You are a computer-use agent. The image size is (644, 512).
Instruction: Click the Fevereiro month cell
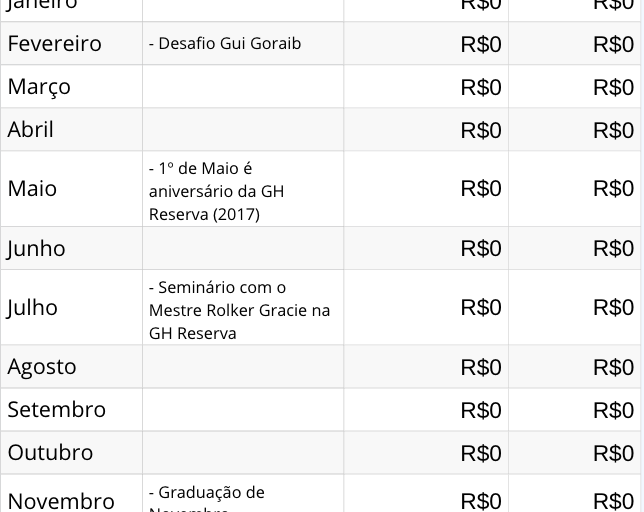[55, 44]
